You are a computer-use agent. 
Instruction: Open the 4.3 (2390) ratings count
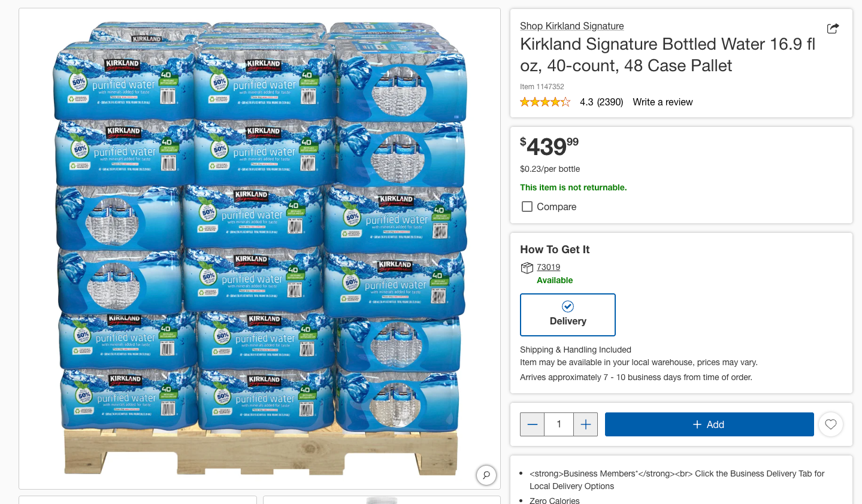[601, 102]
